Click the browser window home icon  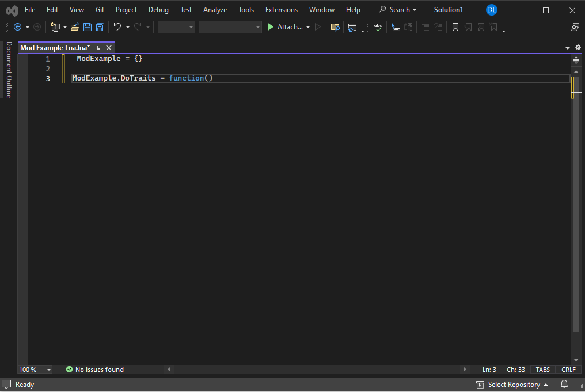(352, 27)
